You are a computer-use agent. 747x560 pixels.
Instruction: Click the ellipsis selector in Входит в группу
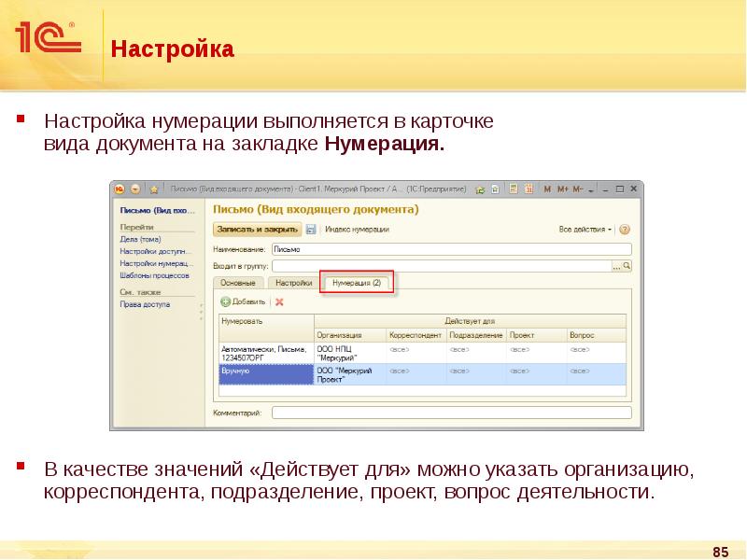(616, 266)
